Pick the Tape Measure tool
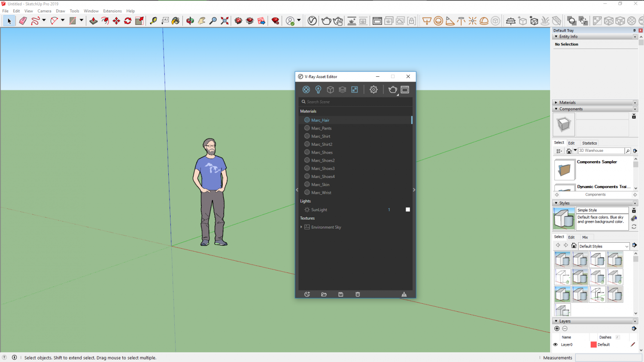This screenshot has height=362, width=644. point(153,21)
